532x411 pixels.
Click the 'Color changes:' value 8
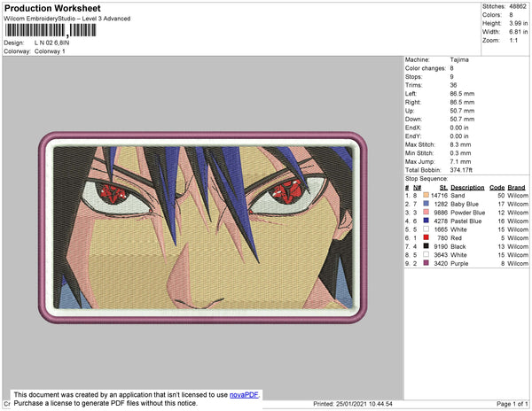[x=451, y=68]
